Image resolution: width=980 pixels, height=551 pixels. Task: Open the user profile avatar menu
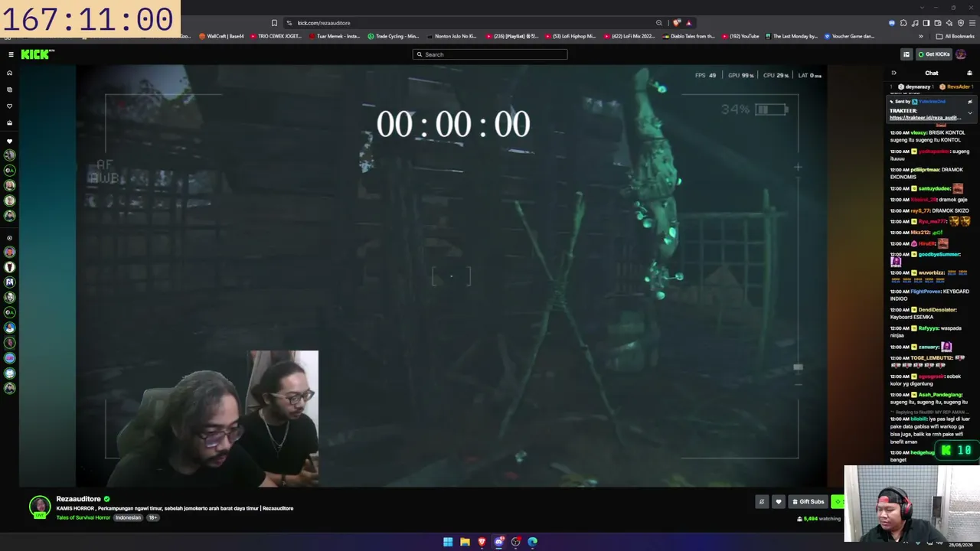tap(961, 54)
